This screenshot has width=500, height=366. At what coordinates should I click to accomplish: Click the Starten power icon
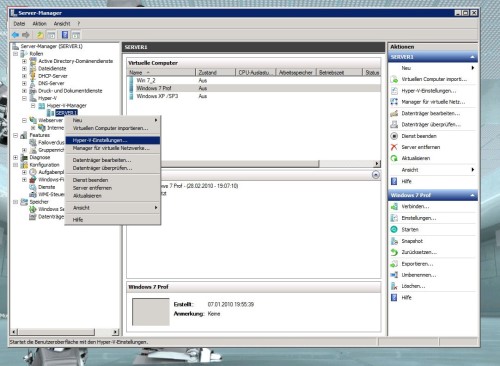tap(394, 229)
